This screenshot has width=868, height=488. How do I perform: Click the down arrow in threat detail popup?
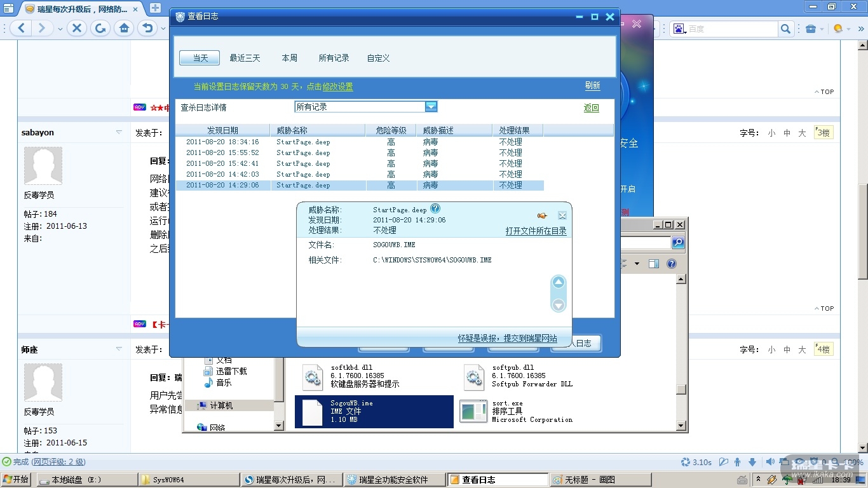pos(558,305)
